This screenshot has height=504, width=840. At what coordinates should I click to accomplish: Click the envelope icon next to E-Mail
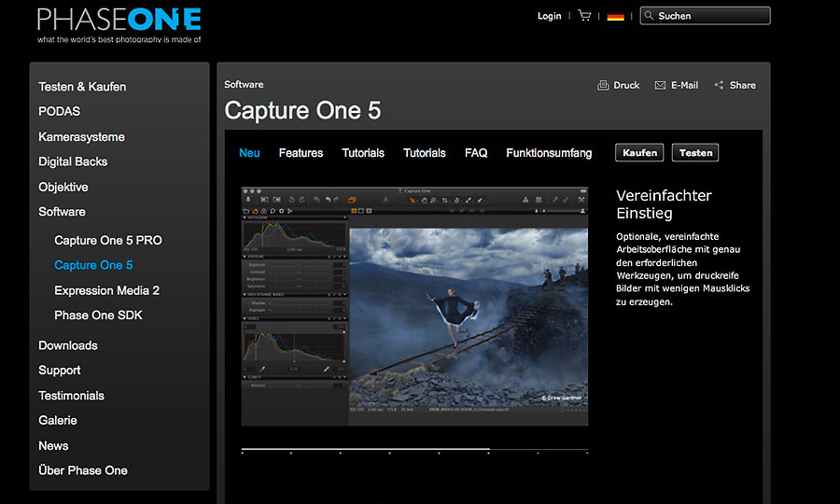click(660, 85)
